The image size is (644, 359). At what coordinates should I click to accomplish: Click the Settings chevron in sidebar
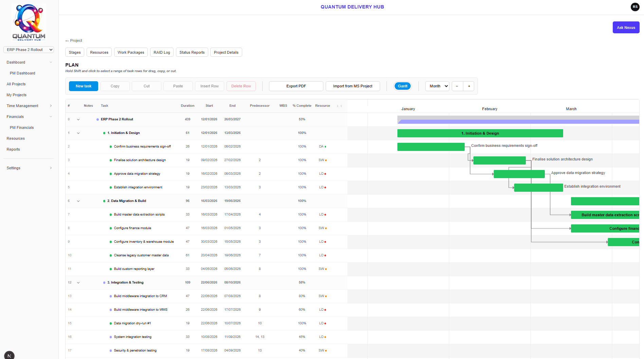[51, 168]
